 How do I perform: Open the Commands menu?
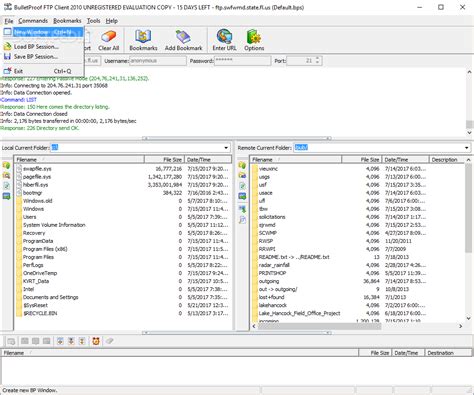[x=33, y=21]
